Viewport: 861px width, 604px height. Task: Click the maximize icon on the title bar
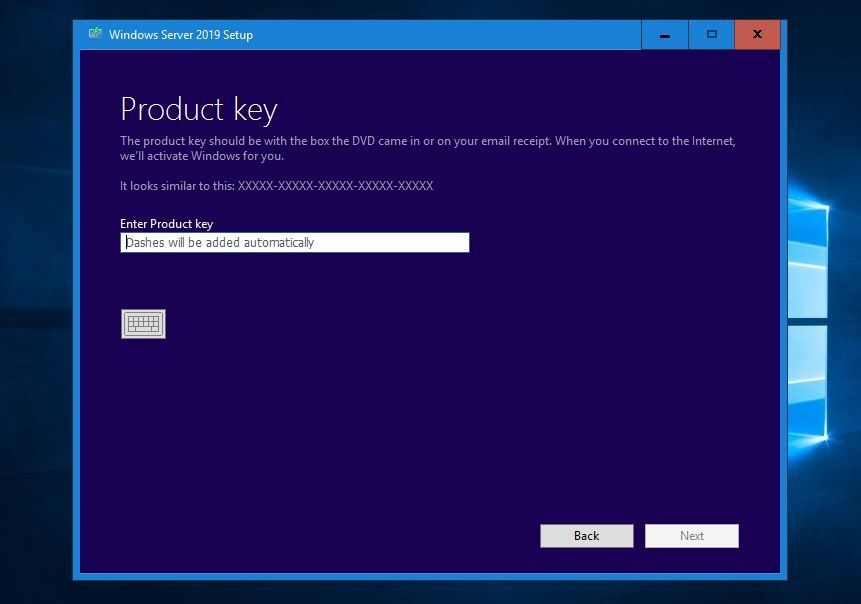click(711, 34)
